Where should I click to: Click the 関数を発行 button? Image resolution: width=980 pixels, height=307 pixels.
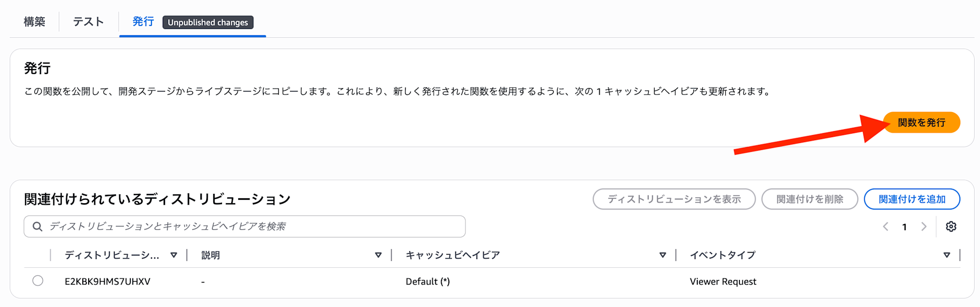coord(921,122)
